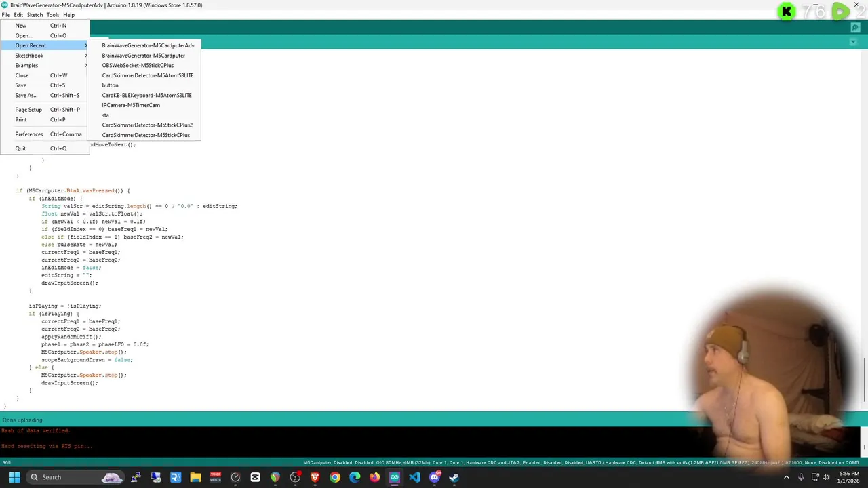Click the microphone tray icon
868x488 pixels.
tap(801, 477)
